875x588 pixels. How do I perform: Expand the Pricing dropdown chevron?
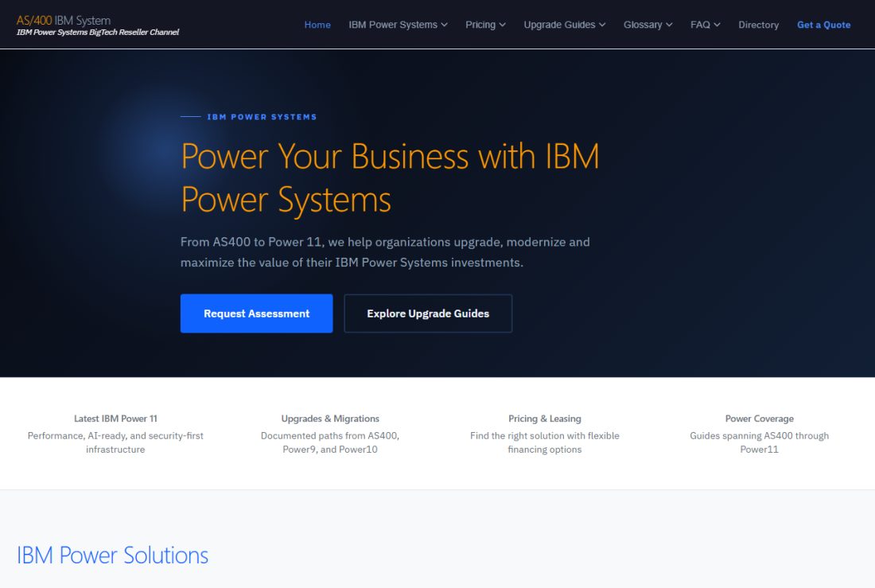click(502, 25)
